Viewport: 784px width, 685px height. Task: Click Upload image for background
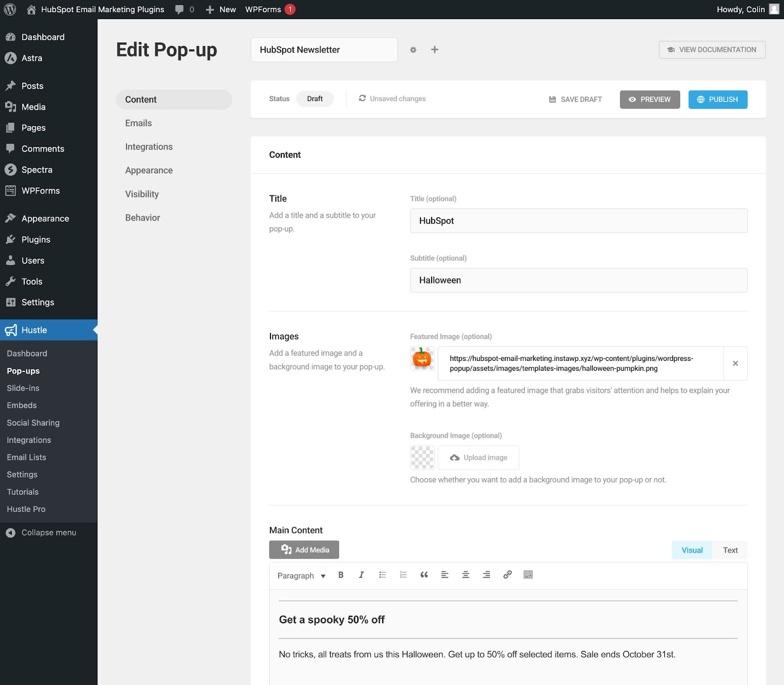478,457
